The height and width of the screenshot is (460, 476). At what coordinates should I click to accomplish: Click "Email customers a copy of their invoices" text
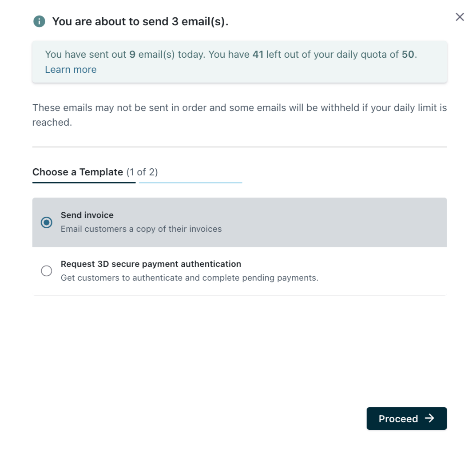click(141, 230)
